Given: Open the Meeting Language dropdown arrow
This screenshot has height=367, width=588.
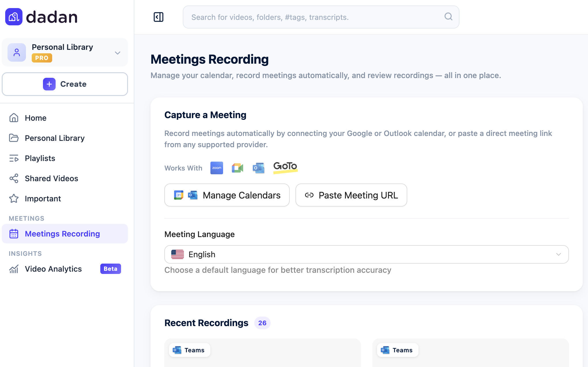Looking at the screenshot, I should click(x=559, y=254).
